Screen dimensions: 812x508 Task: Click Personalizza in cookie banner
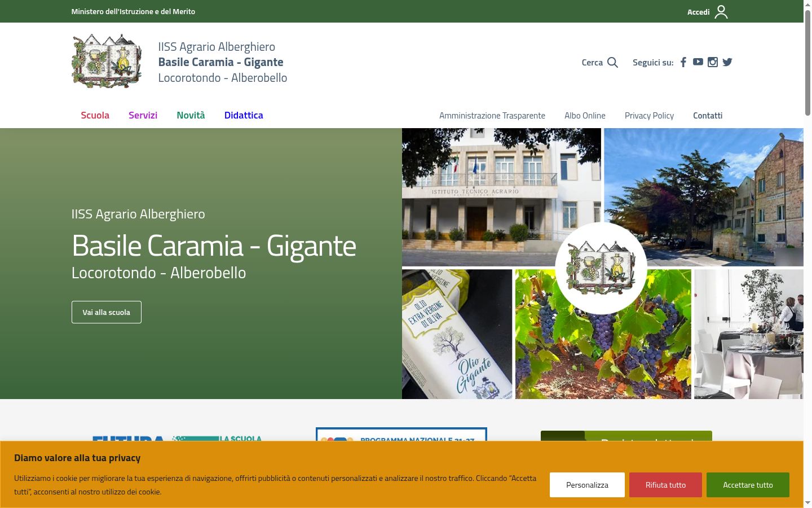pos(587,485)
